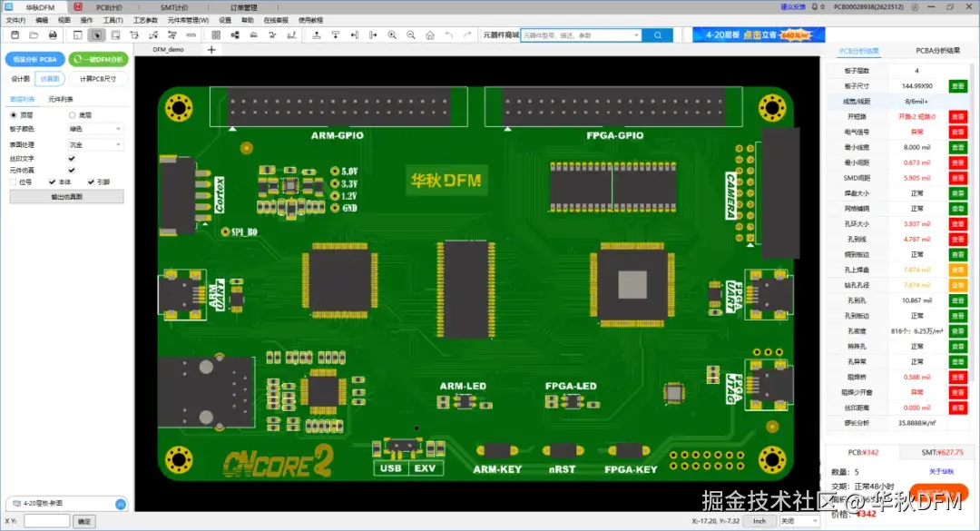Click the Inch unit label in status bar
The image size is (980, 531).
tap(759, 521)
